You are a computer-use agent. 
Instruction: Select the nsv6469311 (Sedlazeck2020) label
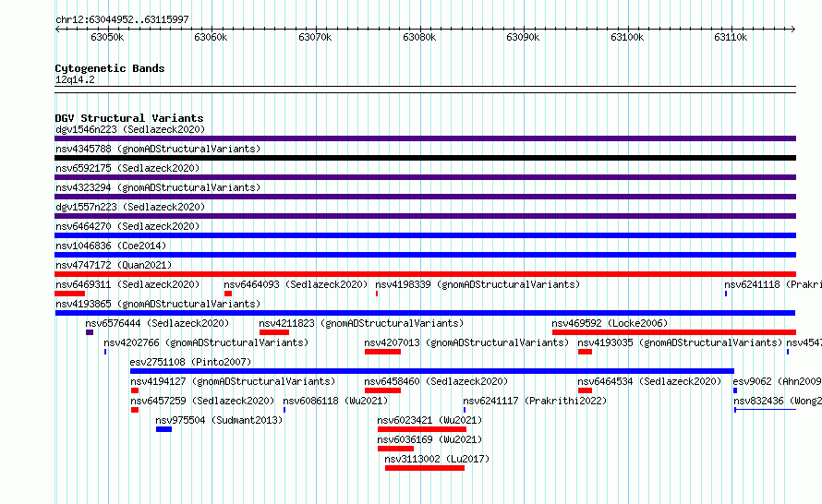pyautogui.click(x=127, y=284)
